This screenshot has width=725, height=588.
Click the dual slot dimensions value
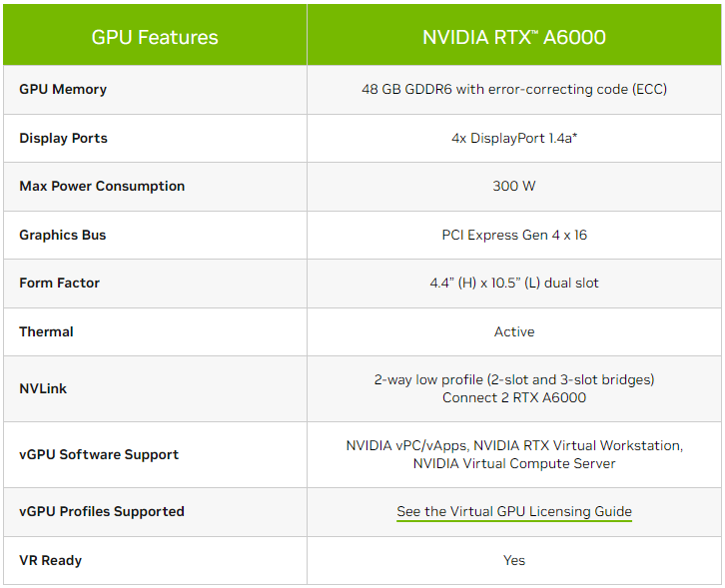[514, 283]
